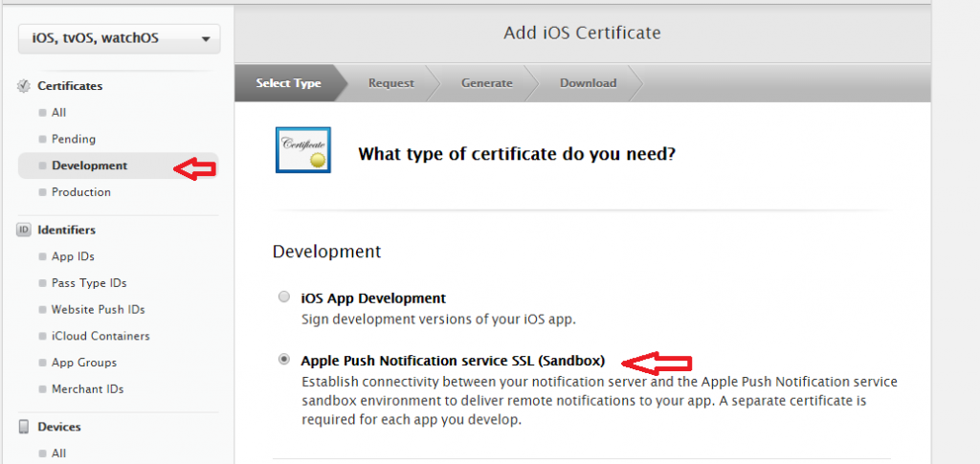Go to the Generate step tab
The height and width of the screenshot is (464, 980).
click(486, 83)
